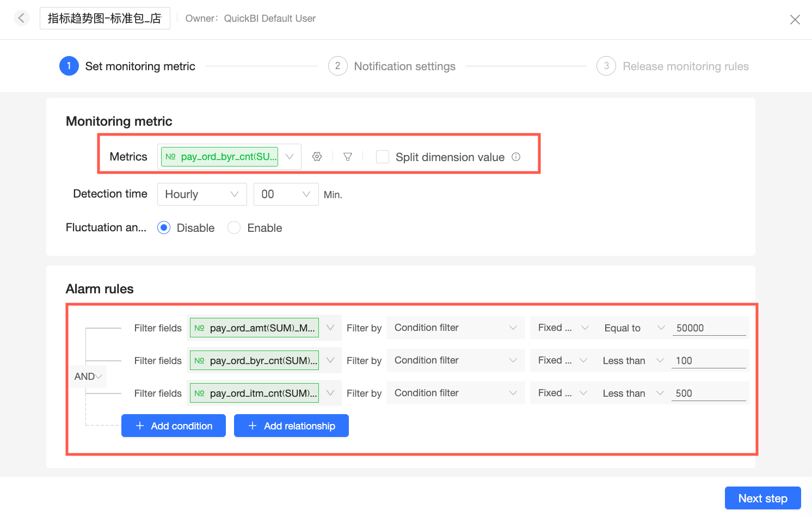Screen dimensions: 812x517
Task: Select the Enable fluctuation radio button
Action: pos(234,227)
